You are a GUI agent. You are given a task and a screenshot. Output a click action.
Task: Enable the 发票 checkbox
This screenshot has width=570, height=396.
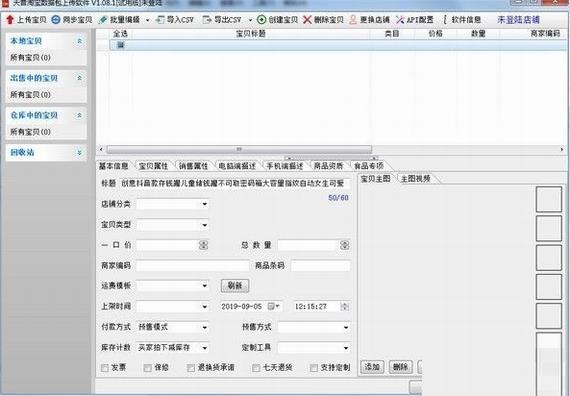[x=105, y=368]
